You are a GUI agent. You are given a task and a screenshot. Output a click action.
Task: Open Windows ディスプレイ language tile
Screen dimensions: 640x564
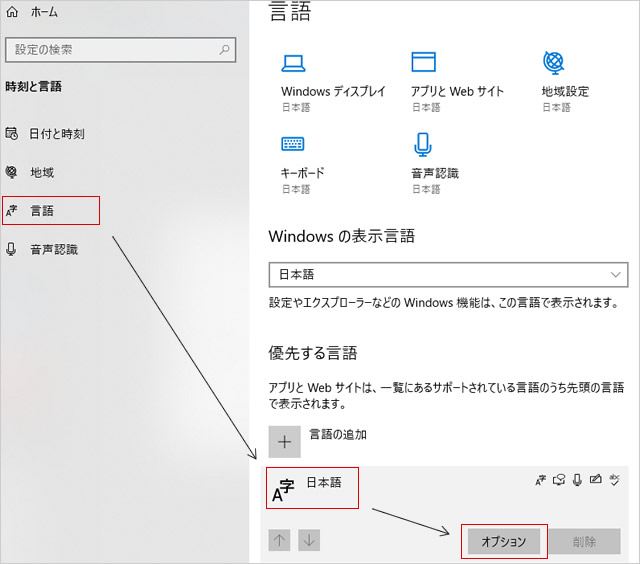pyautogui.click(x=333, y=91)
